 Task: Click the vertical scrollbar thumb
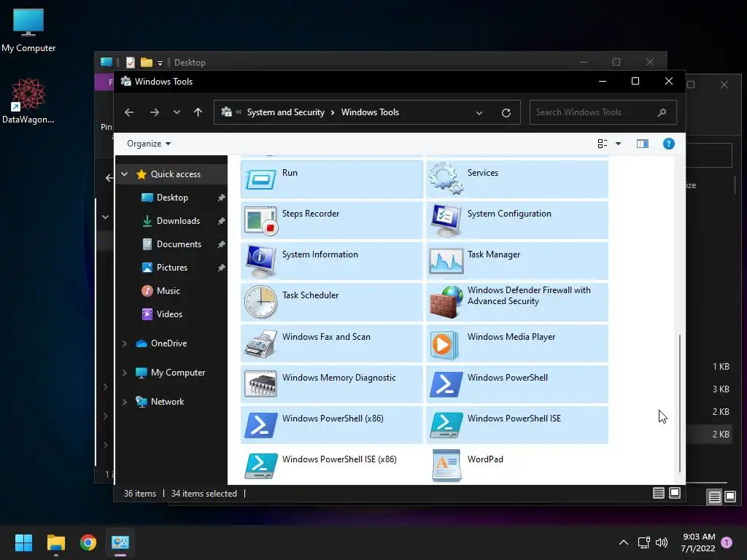click(x=679, y=402)
